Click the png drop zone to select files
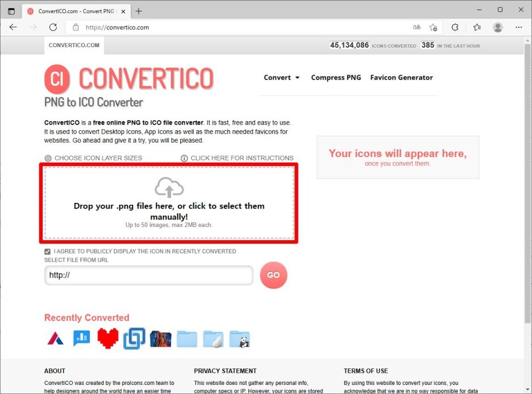This screenshot has height=394, width=532. pyautogui.click(x=169, y=203)
